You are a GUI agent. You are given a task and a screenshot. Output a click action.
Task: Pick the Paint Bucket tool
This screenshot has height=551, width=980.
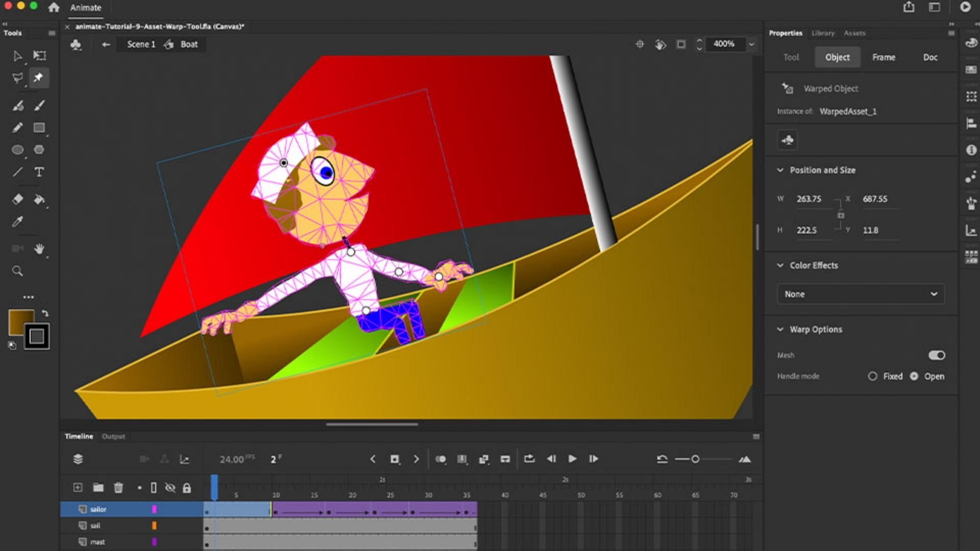pos(39,199)
